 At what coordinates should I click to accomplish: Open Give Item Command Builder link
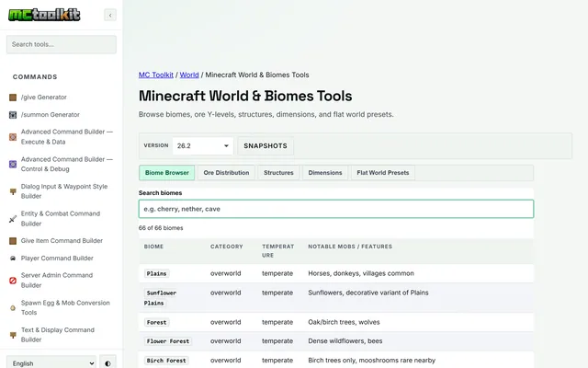tap(62, 241)
